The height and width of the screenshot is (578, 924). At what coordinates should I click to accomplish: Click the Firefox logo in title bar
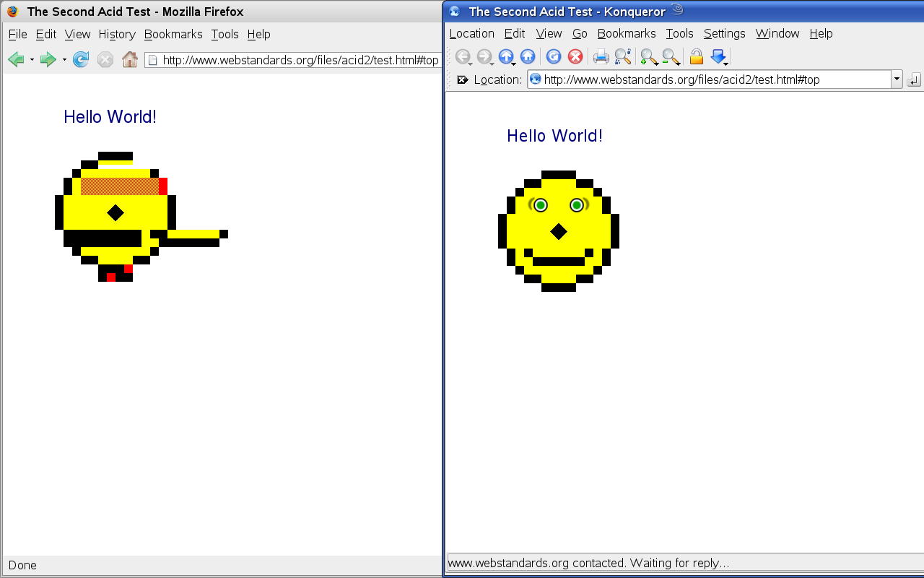(12, 12)
